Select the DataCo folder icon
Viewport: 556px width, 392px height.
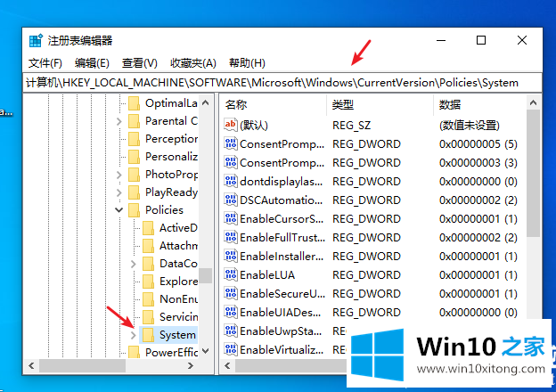[x=148, y=264]
